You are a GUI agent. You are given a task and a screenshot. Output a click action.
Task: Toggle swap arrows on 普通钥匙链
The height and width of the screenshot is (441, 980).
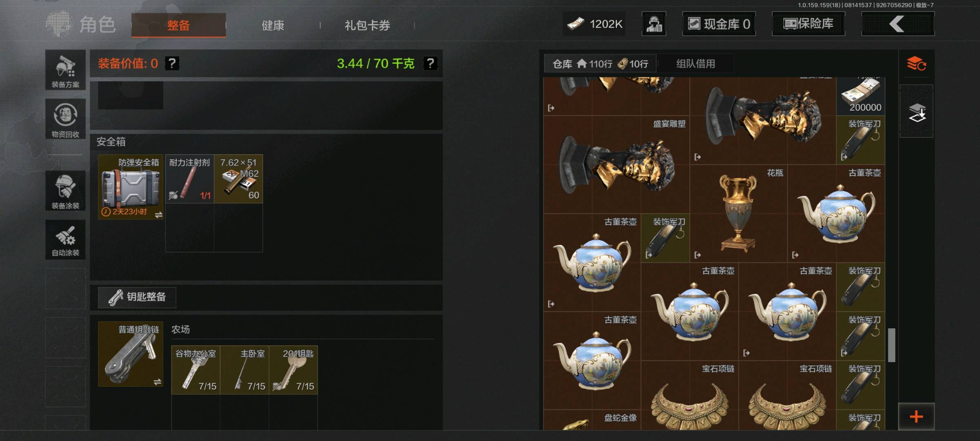tap(157, 382)
